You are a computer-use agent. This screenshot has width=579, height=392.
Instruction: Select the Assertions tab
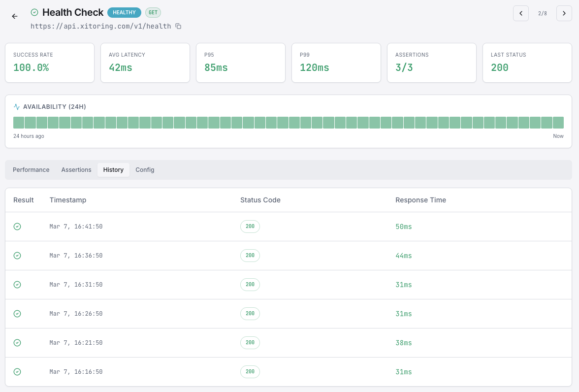coord(76,169)
